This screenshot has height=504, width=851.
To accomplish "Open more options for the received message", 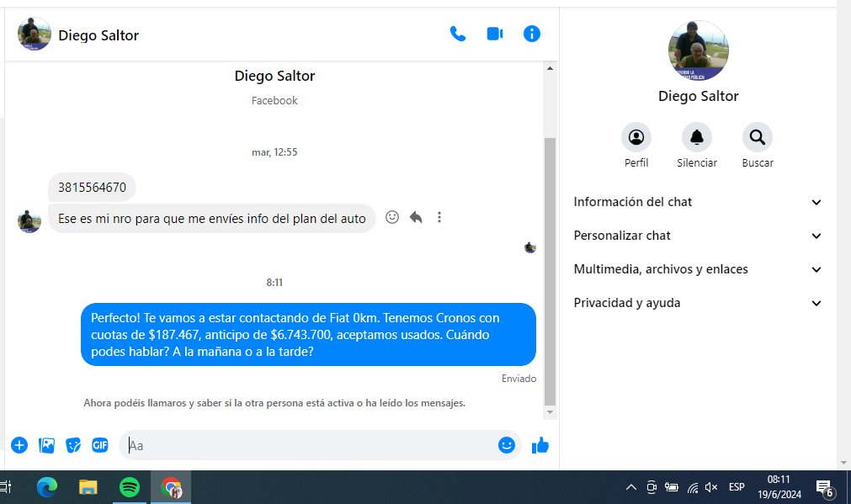I will point(439,217).
